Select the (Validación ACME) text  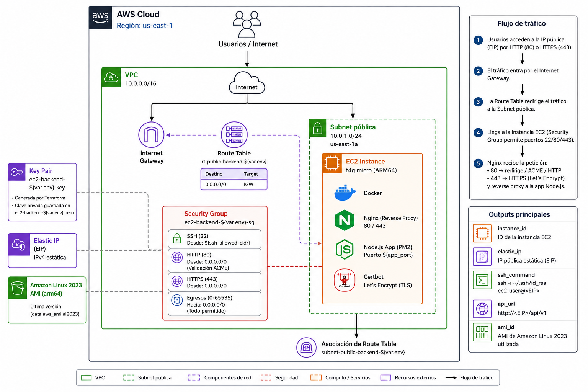pos(208,268)
